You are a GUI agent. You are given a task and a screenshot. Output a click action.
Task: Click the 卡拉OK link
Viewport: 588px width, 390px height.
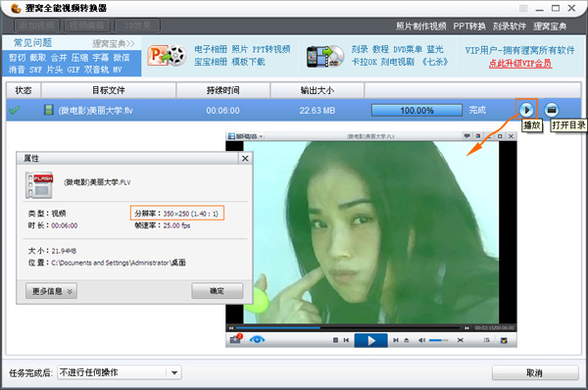coord(364,62)
